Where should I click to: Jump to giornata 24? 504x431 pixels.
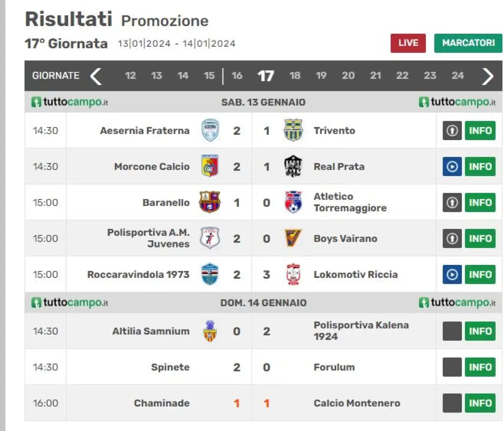click(458, 76)
